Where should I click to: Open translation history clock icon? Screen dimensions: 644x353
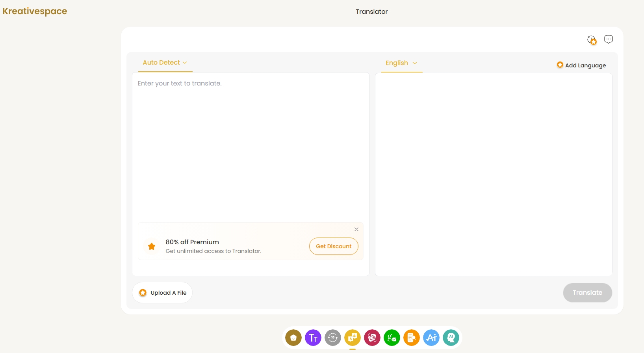point(592,40)
